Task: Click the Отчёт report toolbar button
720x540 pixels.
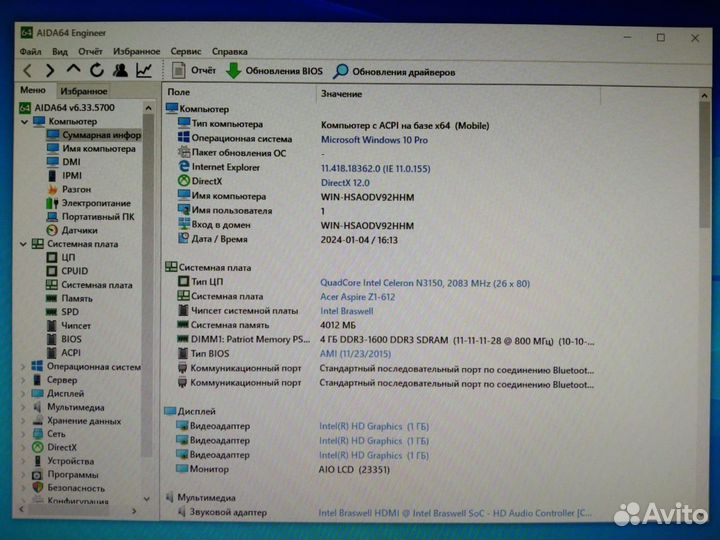Action: (194, 70)
